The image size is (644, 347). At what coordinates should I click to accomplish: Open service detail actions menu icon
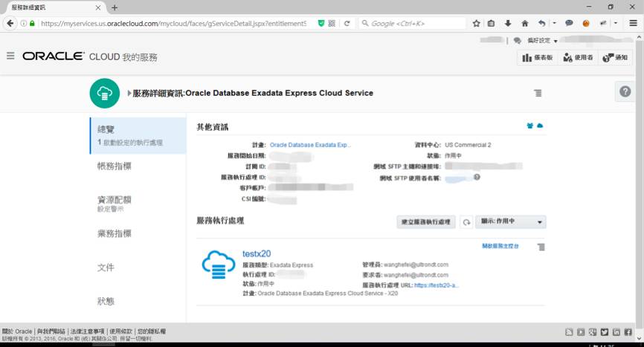tap(538, 93)
